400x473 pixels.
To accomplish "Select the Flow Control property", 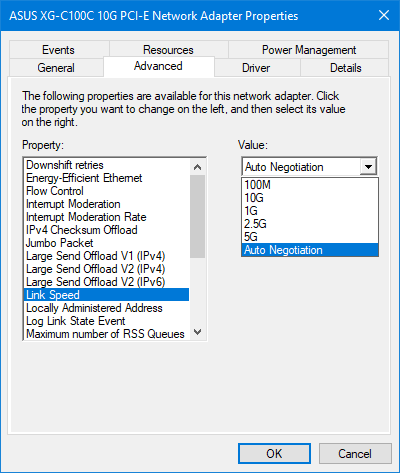I will [106, 191].
